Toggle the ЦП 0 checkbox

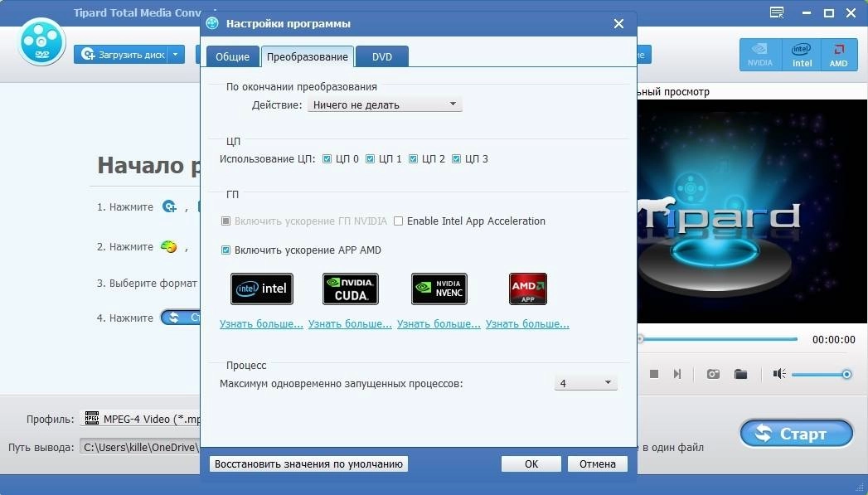(327, 159)
